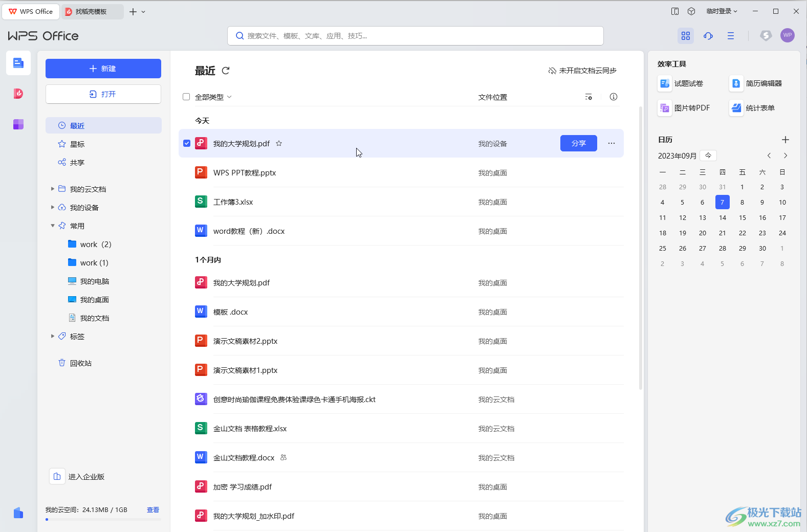Launch the 统计表单 tool
The width and height of the screenshot is (807, 532).
[752, 108]
